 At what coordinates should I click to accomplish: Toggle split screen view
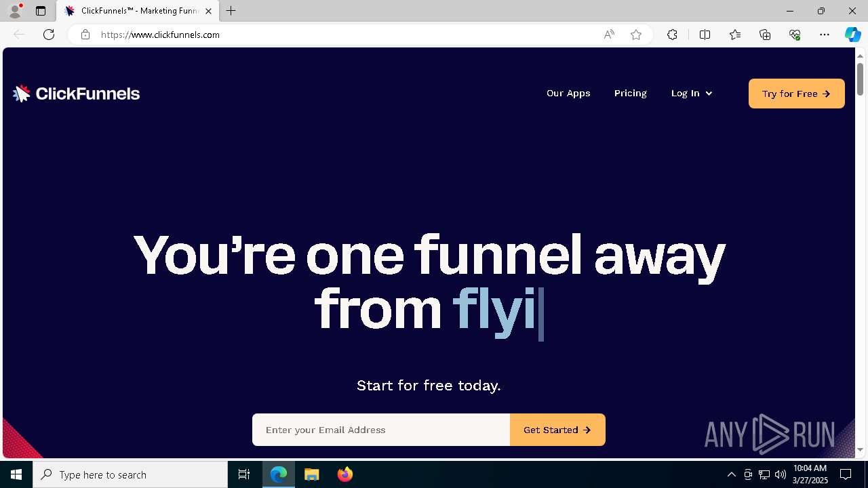[705, 35]
